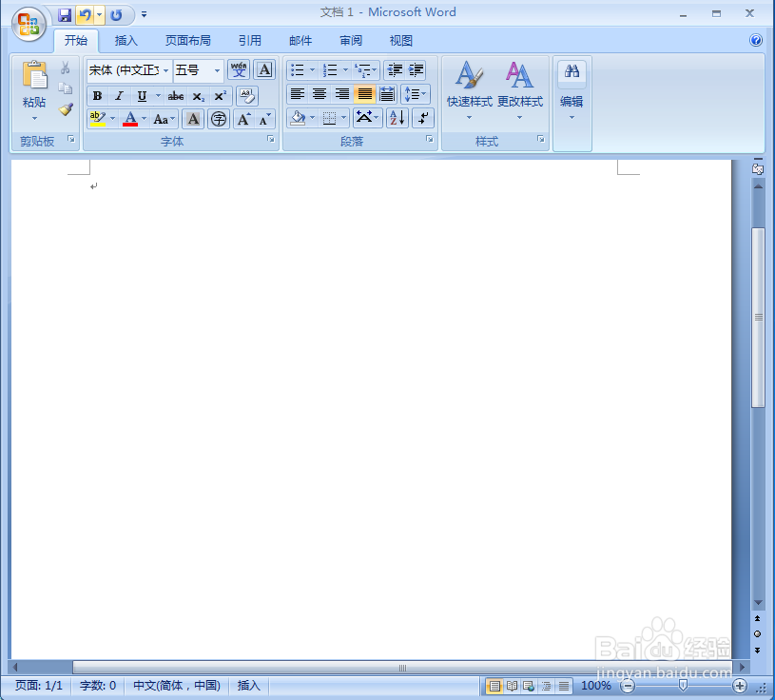Open the font name dropdown
Viewport: 775px width, 700px height.
click(165, 70)
